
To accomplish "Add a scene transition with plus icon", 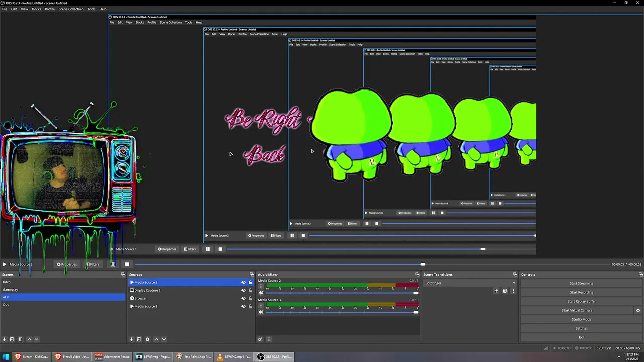I will pos(496,291).
